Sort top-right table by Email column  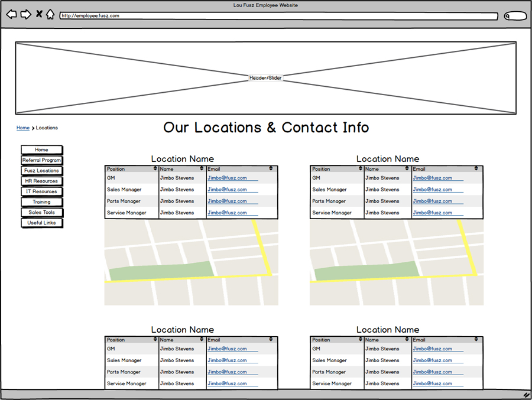tap(476, 168)
